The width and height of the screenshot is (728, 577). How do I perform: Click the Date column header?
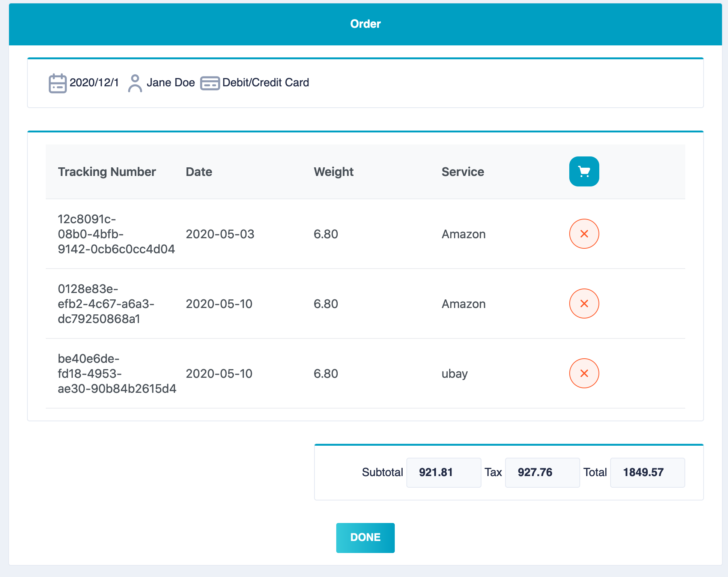click(x=199, y=172)
